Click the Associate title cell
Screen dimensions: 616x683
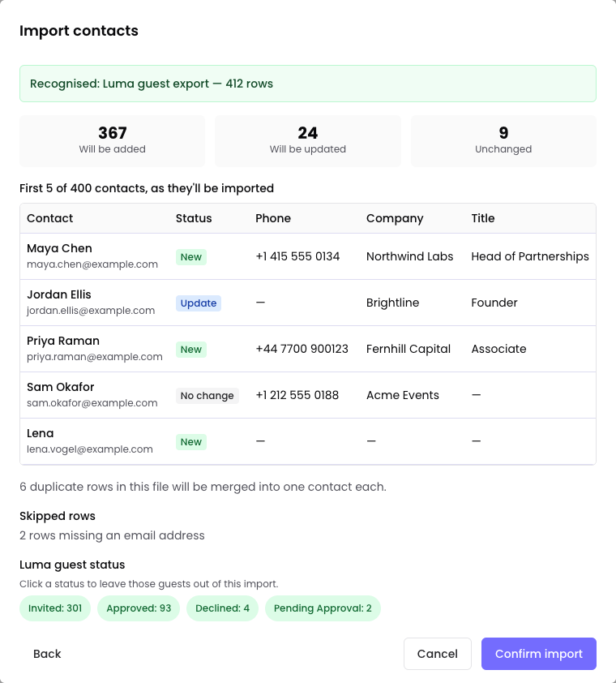pos(498,349)
